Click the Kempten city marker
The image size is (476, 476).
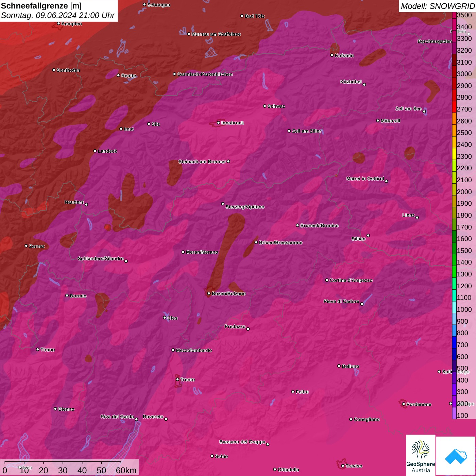coord(59,23)
